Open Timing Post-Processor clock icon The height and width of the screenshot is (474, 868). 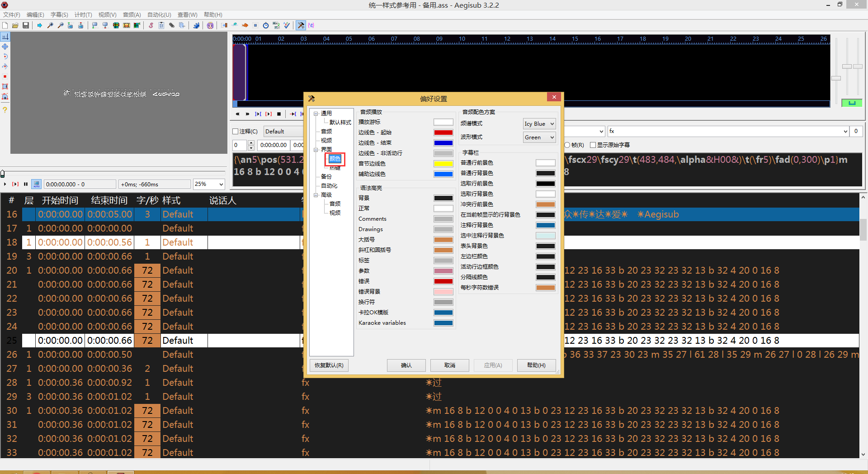click(x=266, y=25)
